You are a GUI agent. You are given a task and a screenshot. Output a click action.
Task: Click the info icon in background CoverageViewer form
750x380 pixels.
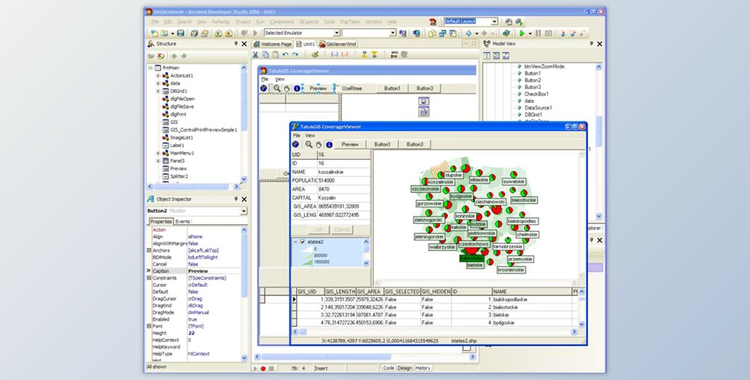coord(297,88)
